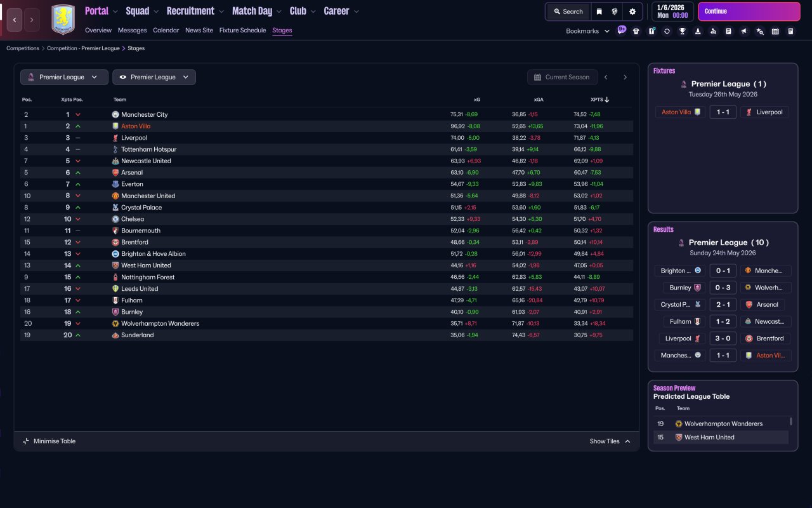Viewport: 812px width, 508px height.
Task: Open the Premier League view dropdown with eye icon
Action: pyautogui.click(x=154, y=77)
